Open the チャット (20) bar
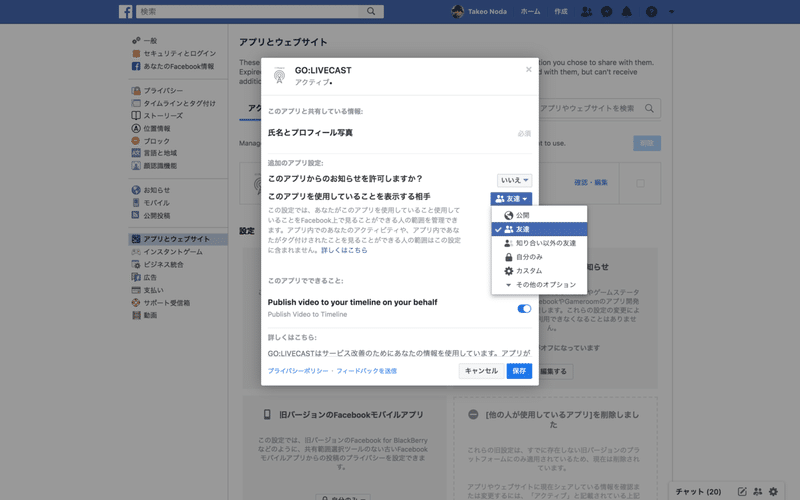 click(698, 492)
